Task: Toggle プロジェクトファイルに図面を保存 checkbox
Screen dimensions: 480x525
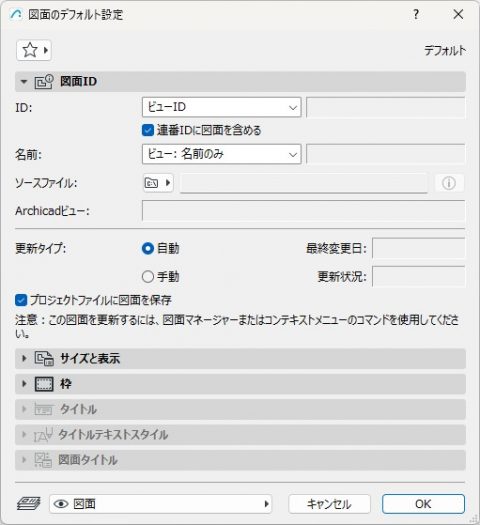Action: click(x=21, y=300)
